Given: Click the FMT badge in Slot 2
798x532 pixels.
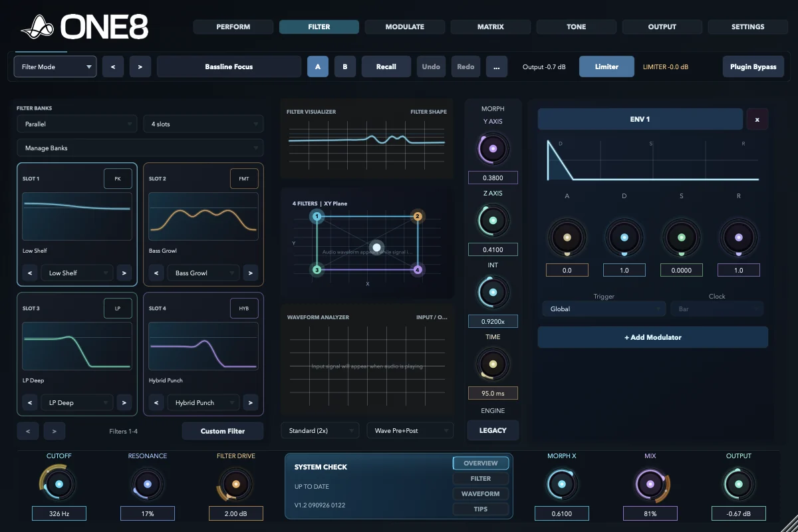Looking at the screenshot, I should 244,179.
